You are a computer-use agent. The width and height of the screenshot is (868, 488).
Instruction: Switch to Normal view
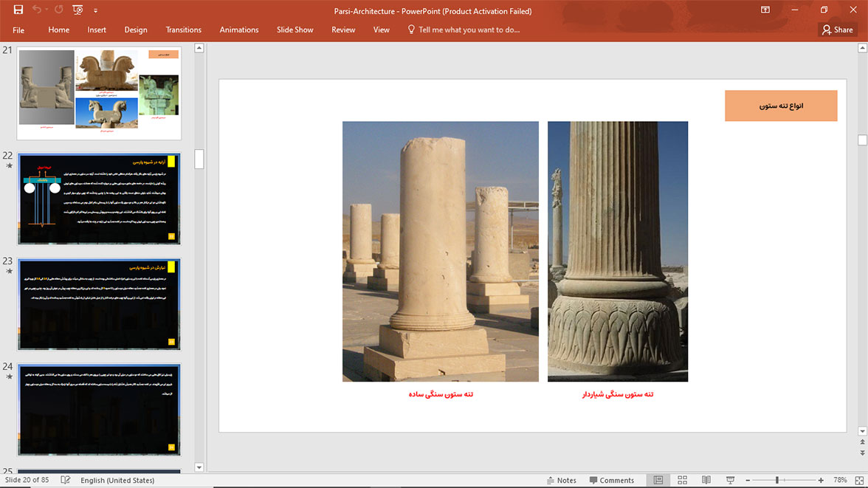coord(658,480)
